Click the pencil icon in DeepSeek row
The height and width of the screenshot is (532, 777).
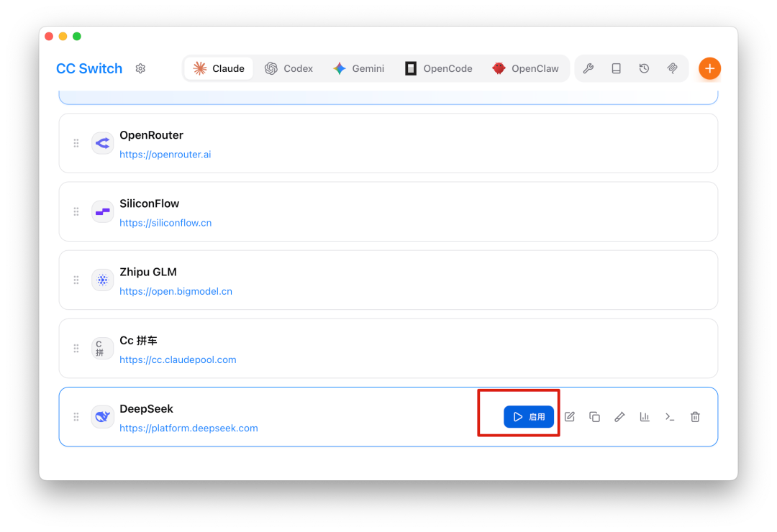[619, 416]
